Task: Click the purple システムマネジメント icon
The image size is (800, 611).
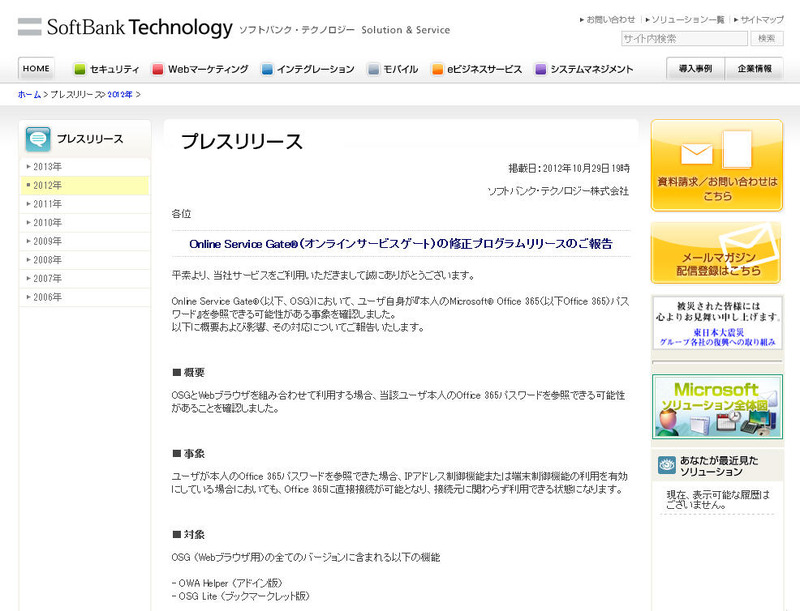Action: click(541, 69)
